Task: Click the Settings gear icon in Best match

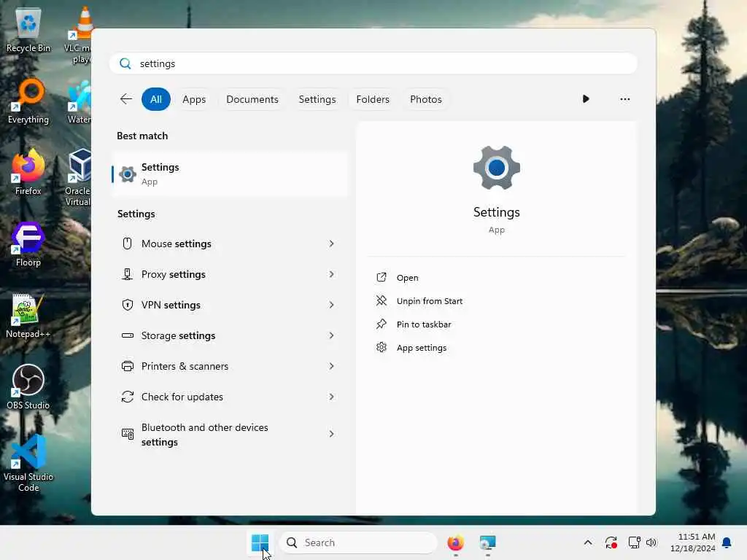Action: coord(127,174)
